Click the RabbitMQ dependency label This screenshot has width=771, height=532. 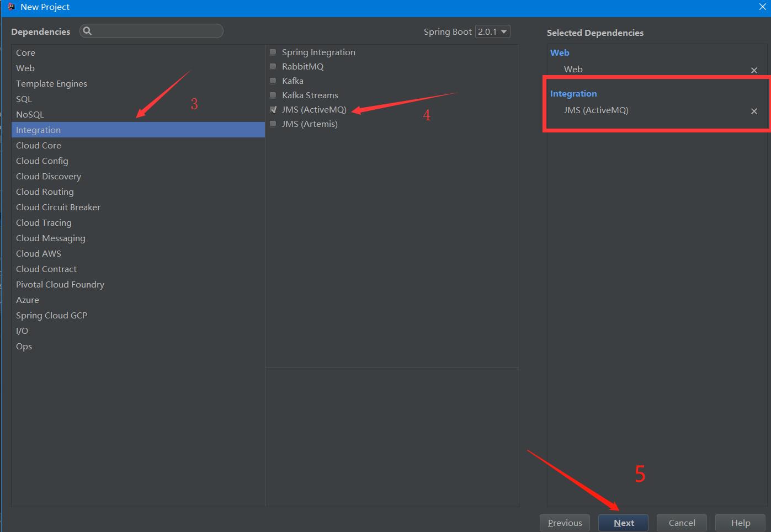[302, 66]
